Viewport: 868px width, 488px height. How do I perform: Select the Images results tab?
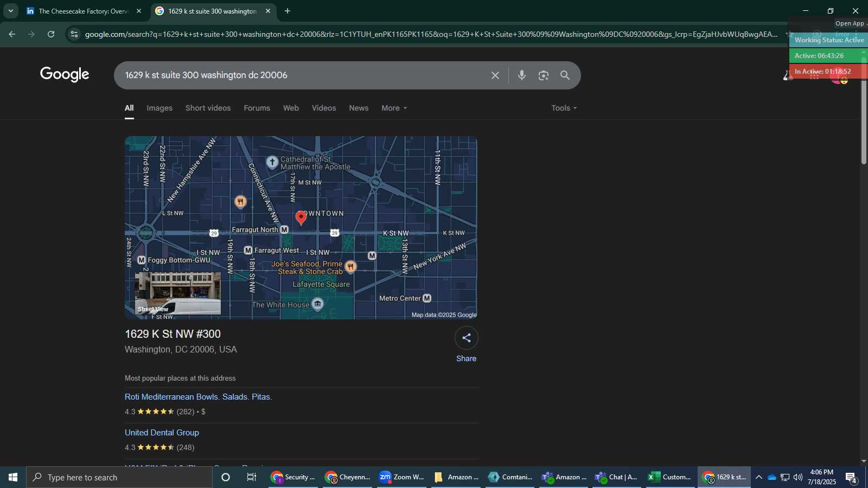[x=159, y=108]
